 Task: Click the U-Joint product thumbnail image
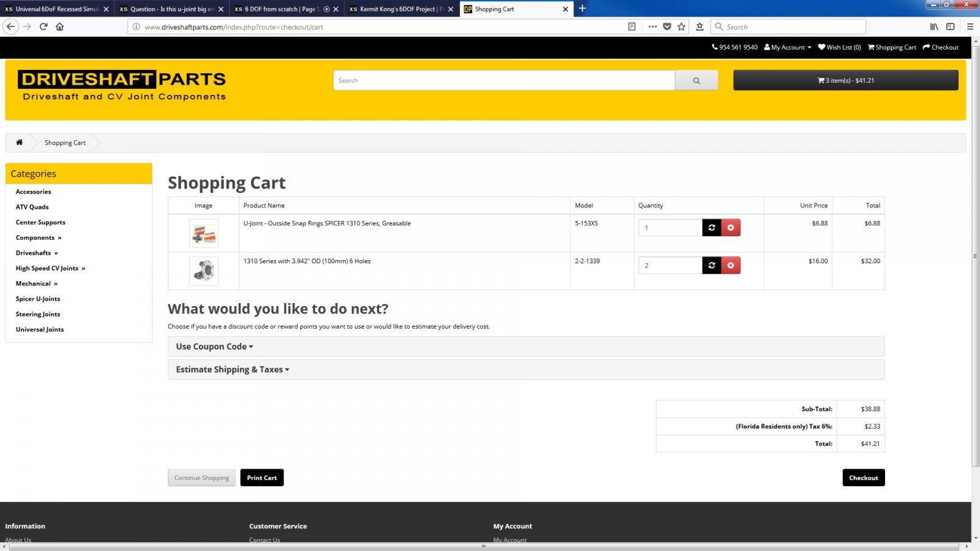coord(203,233)
